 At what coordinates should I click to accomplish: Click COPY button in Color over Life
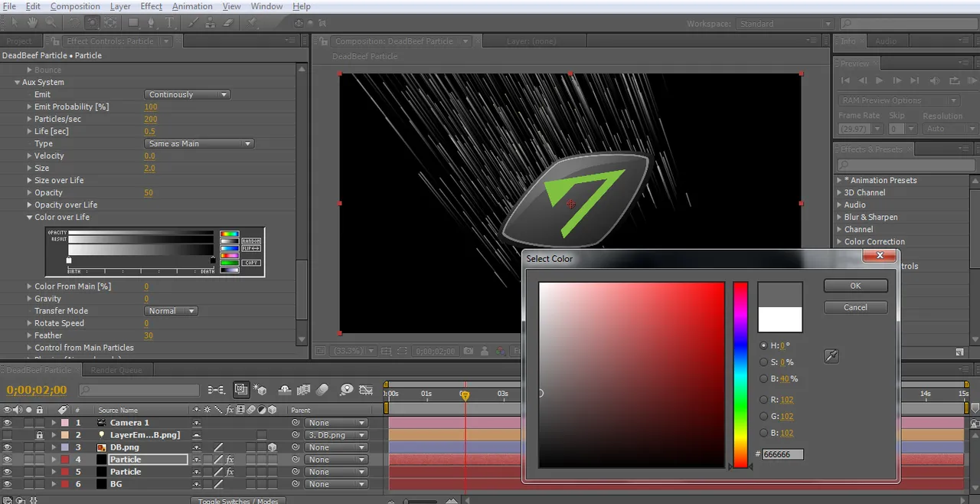pyautogui.click(x=251, y=263)
